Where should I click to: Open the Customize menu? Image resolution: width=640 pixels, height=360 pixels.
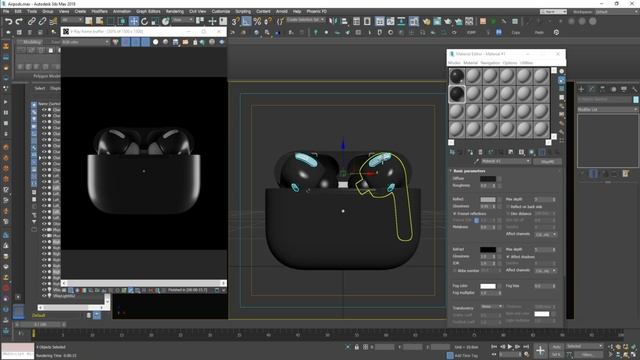[221, 11]
